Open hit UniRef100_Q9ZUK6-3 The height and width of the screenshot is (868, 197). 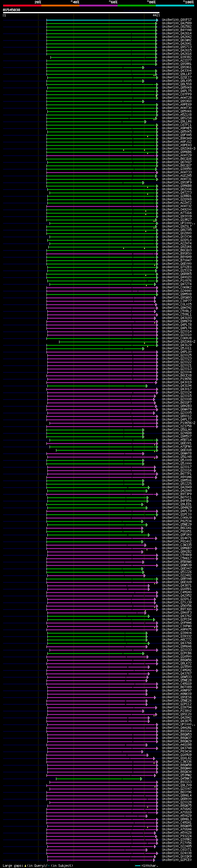179,149
